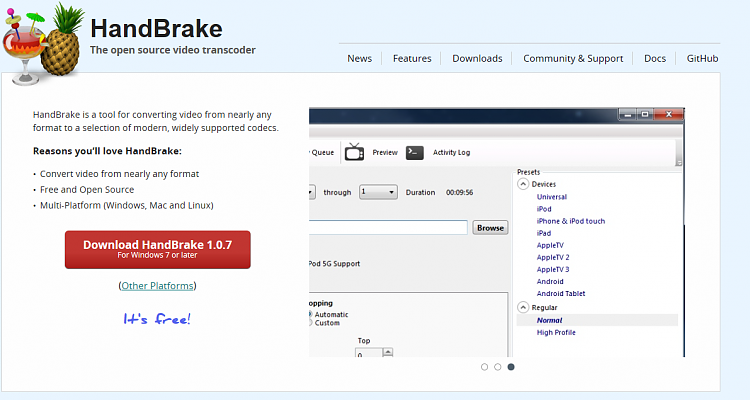Select the iPhone & iPod touch preset
The height and width of the screenshot is (400, 750).
click(571, 221)
